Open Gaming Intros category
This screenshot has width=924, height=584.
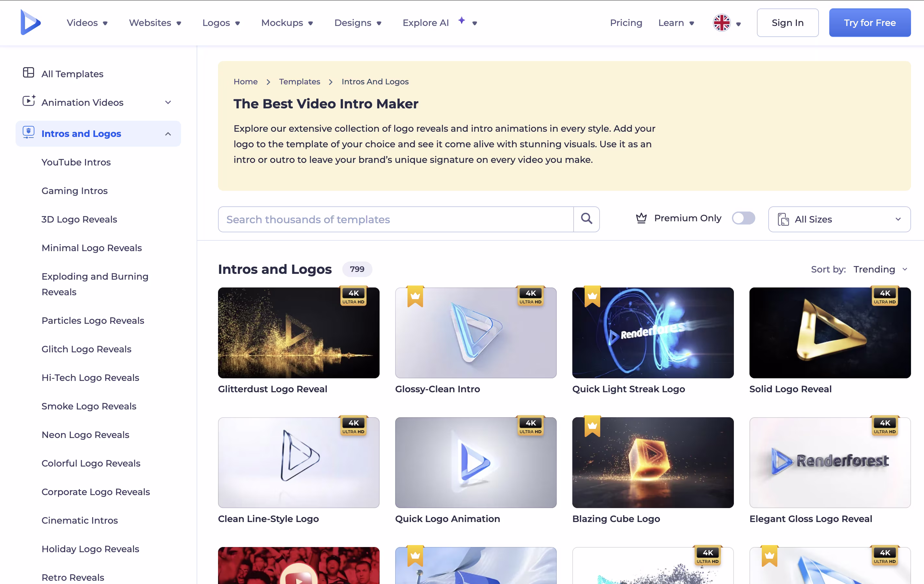(74, 191)
